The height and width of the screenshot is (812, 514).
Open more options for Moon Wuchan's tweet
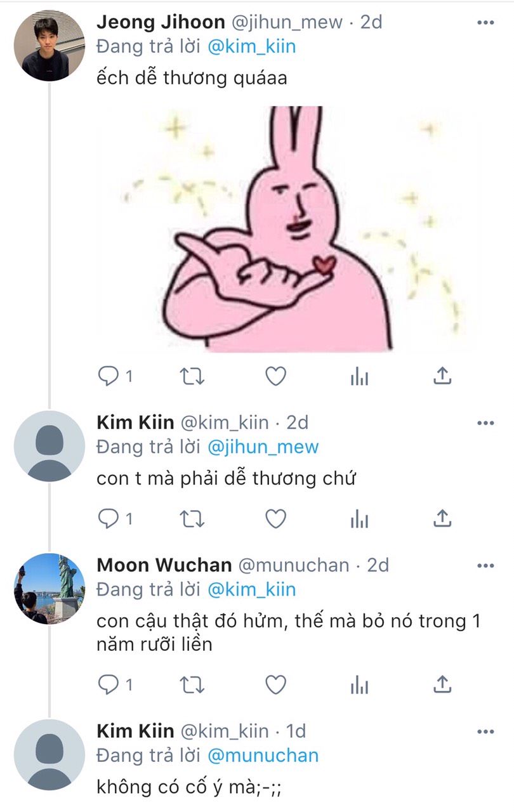(x=485, y=565)
